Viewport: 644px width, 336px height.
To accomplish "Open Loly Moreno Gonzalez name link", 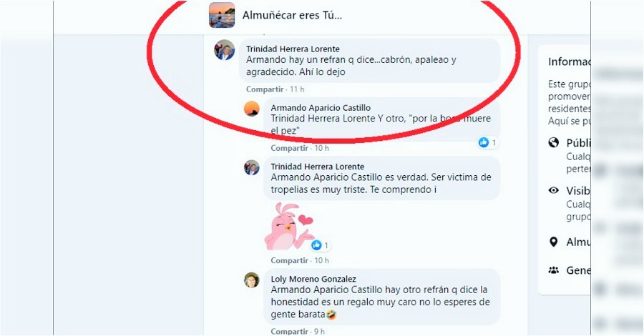I will coord(313,279).
